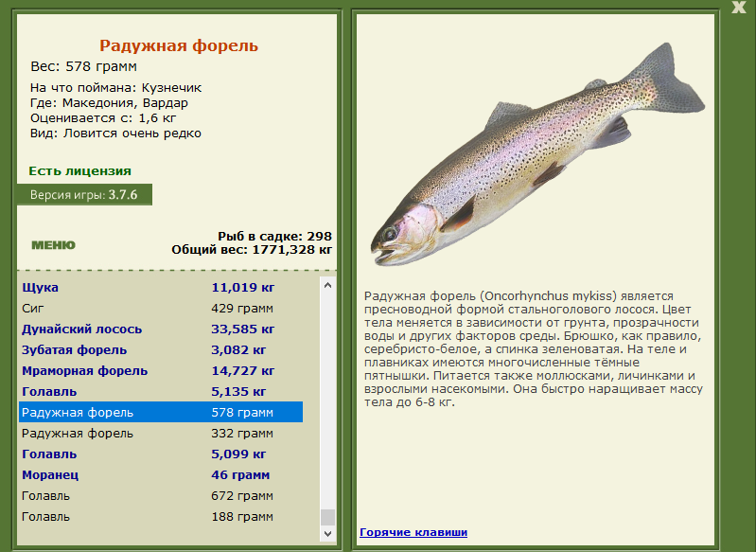Select the Моранец 46 грамм row

(161, 474)
